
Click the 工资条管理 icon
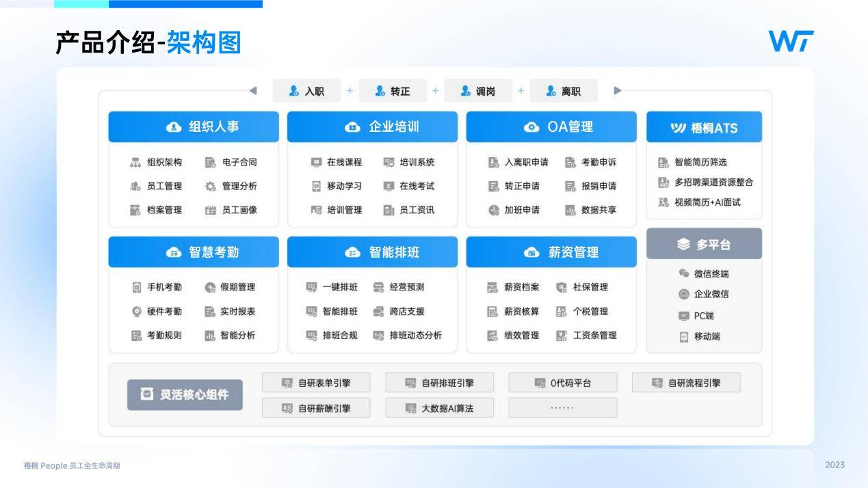pyautogui.click(x=562, y=336)
